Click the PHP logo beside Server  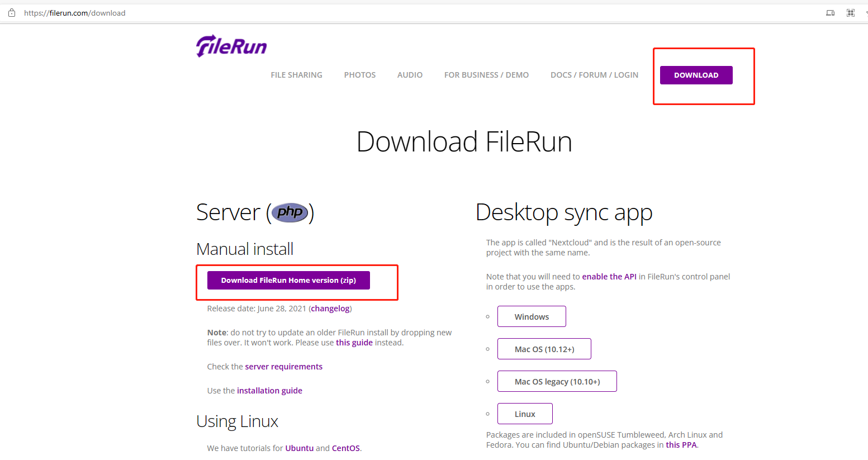[x=290, y=212]
